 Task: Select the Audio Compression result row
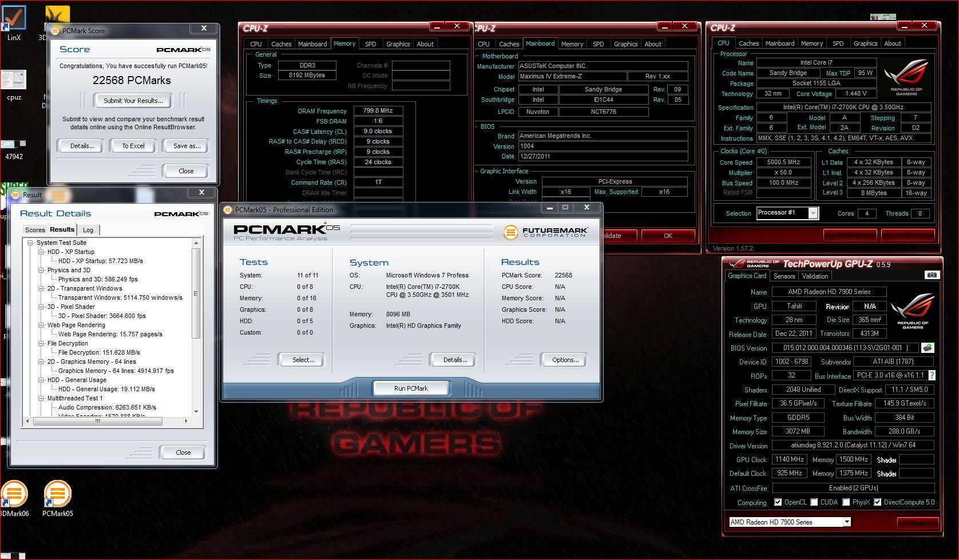pos(107,407)
